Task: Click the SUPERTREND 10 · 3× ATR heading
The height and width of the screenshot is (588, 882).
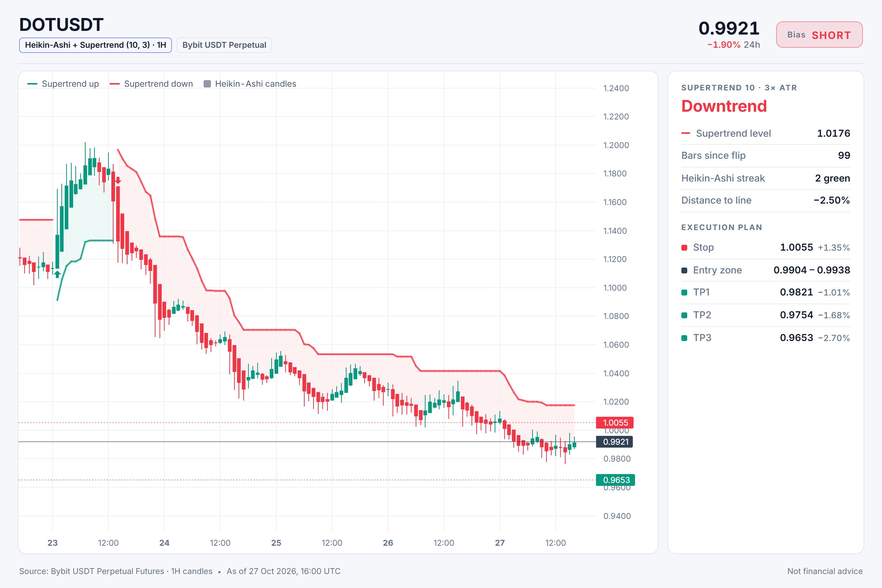Action: [x=739, y=88]
